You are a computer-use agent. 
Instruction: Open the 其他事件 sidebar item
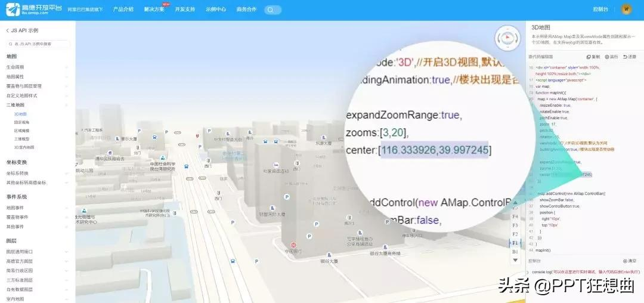pos(38,227)
